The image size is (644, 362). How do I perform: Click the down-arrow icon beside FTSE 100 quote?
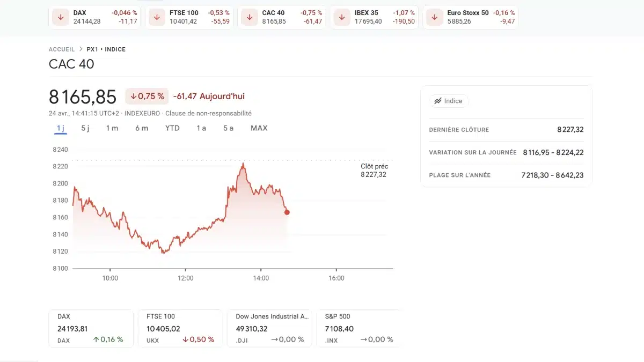[x=156, y=17]
